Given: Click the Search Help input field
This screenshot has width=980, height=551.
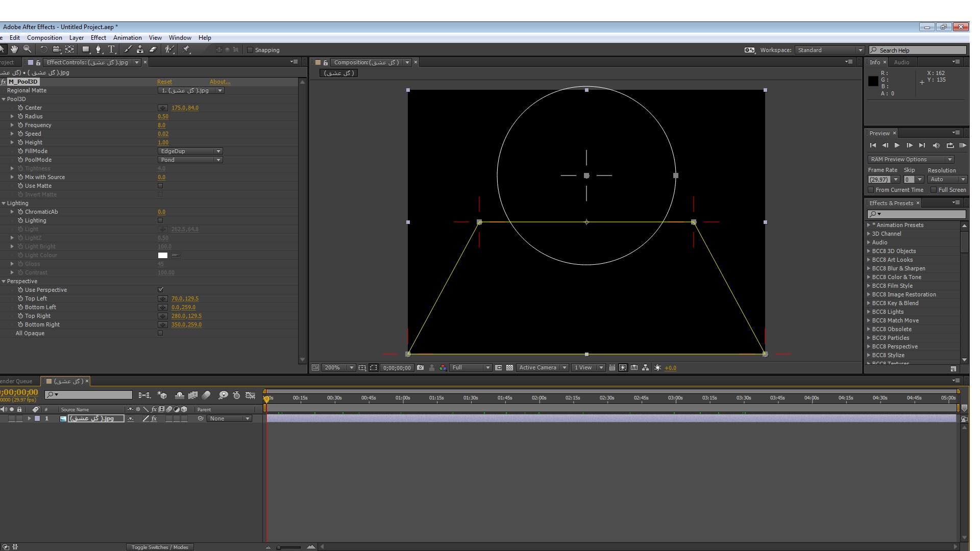Looking at the screenshot, I should click(x=917, y=50).
